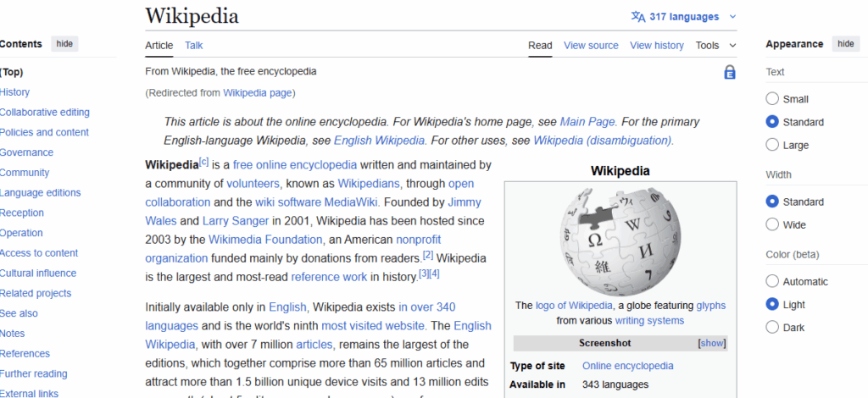
Task: Open the Wikimedia Foundation link
Action: coord(261,240)
